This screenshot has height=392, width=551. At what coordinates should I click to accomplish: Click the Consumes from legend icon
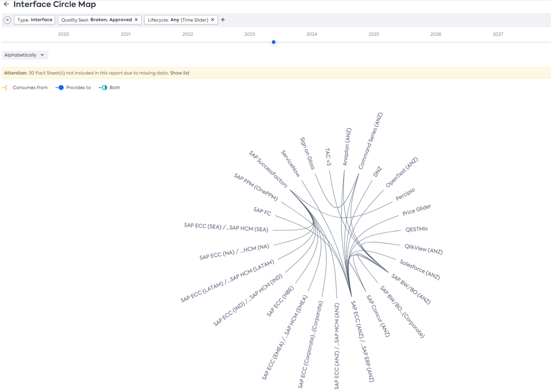(x=5, y=88)
